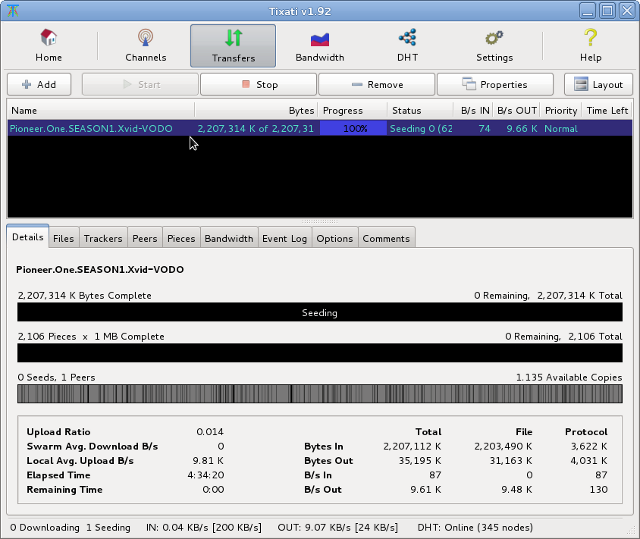The height and width of the screenshot is (539, 640).
Task: Switch to the Transfers view
Action: (233, 45)
